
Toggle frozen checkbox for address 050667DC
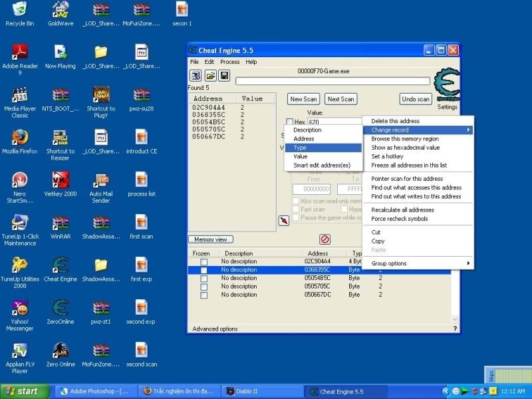click(x=204, y=295)
